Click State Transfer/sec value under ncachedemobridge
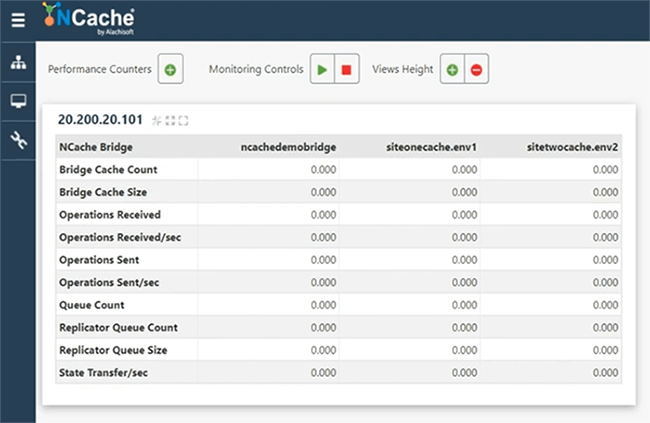The image size is (650, 423). pyautogui.click(x=323, y=373)
